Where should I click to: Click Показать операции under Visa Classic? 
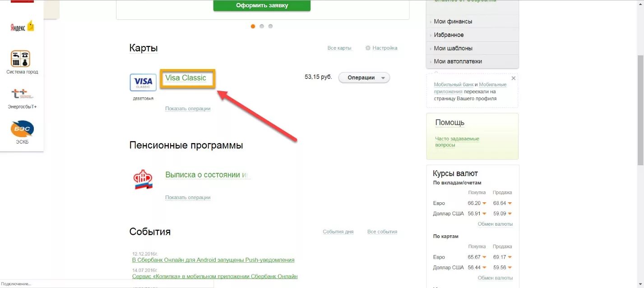[x=188, y=108]
